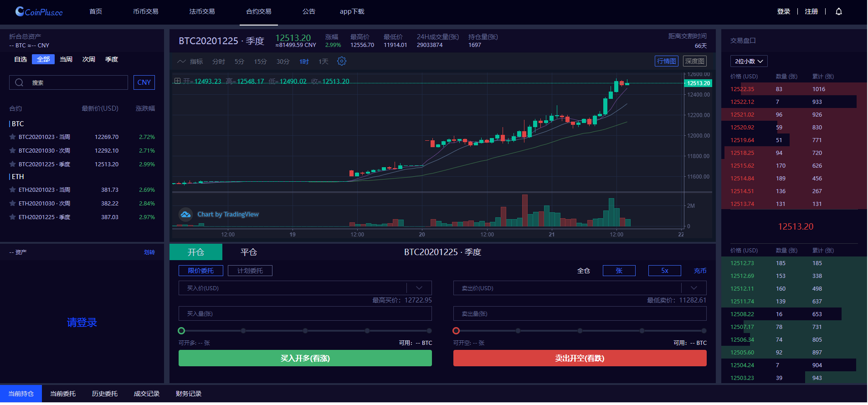The height and width of the screenshot is (405, 868).
Task: Set buy slider to its midpoint dot
Action: point(305,331)
